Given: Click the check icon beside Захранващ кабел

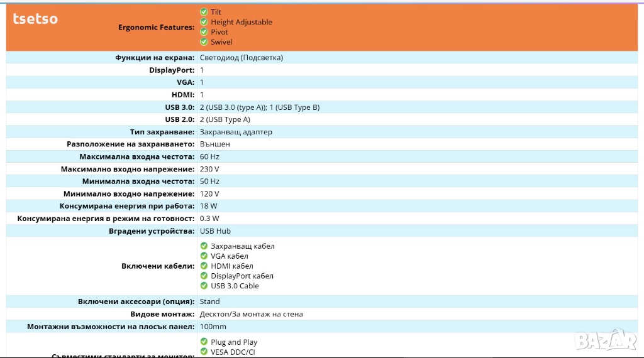Looking at the screenshot, I should pos(204,246).
